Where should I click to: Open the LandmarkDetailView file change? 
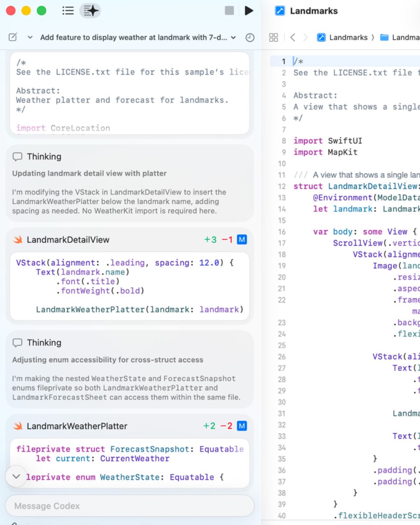68,240
